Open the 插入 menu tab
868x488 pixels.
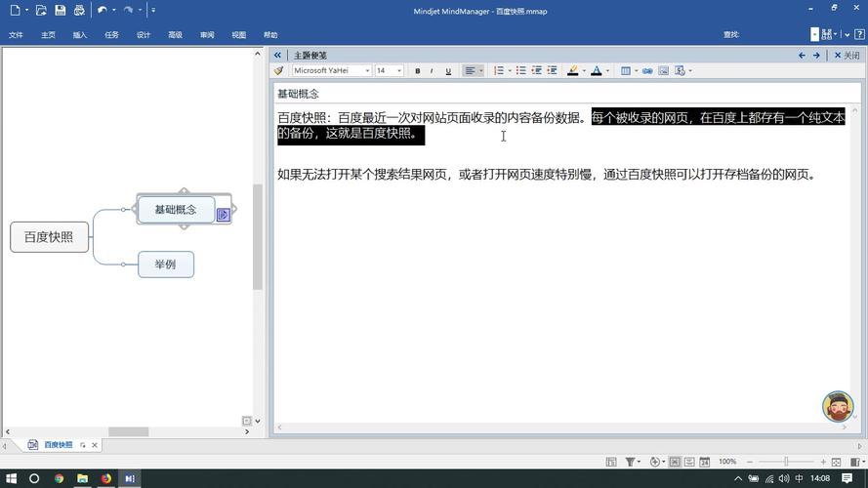click(80, 35)
